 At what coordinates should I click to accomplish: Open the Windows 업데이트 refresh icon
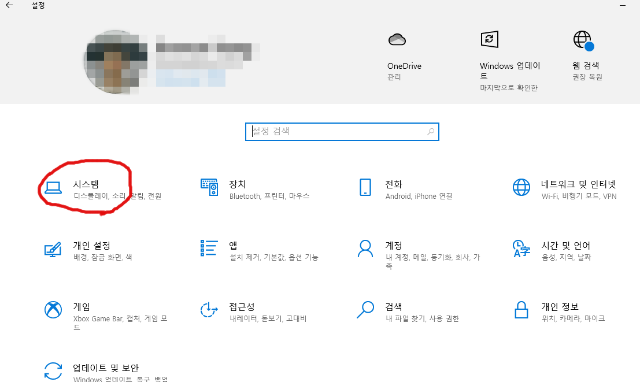tap(489, 40)
